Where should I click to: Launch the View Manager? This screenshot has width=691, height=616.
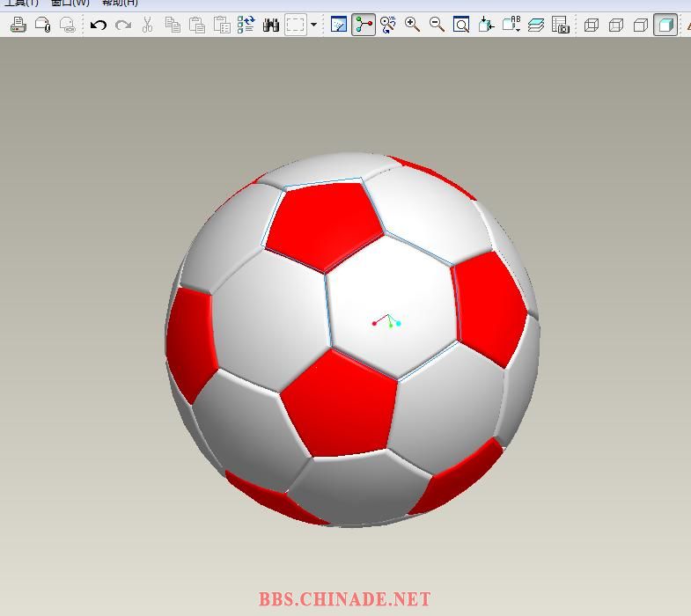click(x=561, y=25)
